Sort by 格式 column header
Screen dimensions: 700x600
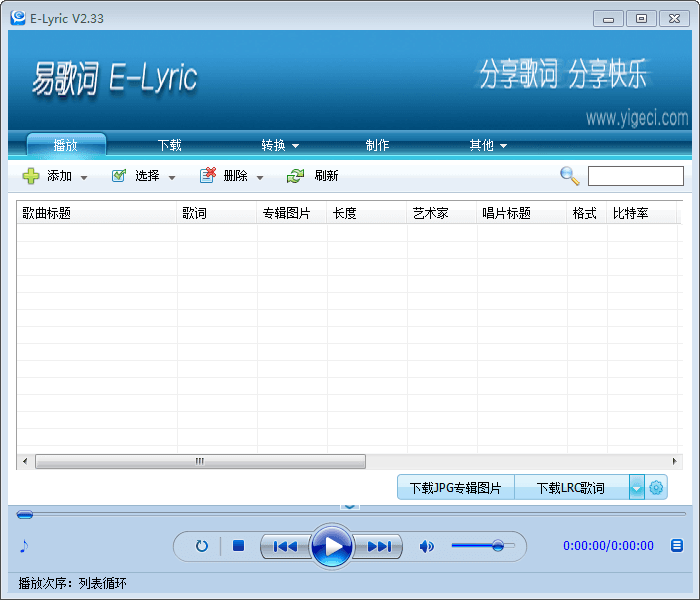click(587, 213)
